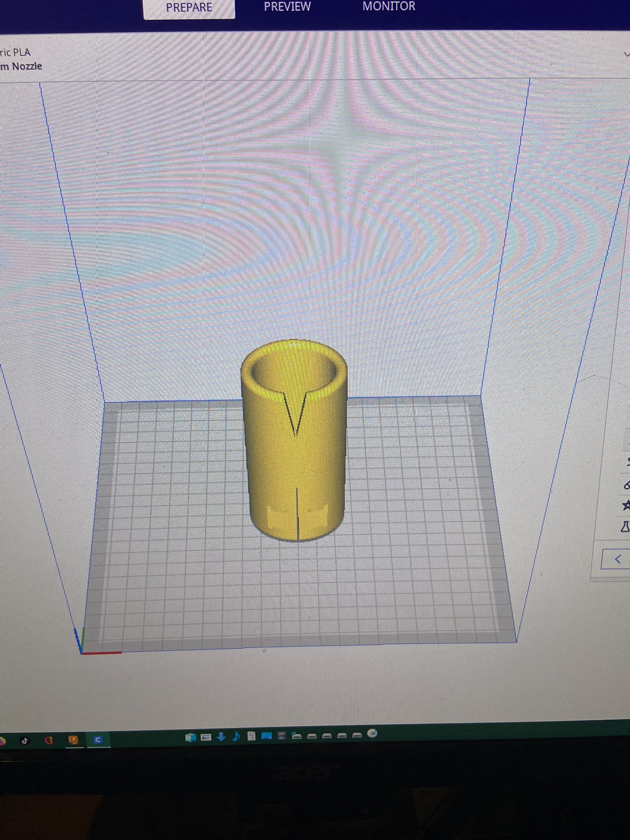Open the MONITOR stage tab
The image size is (630, 840).
point(388,7)
